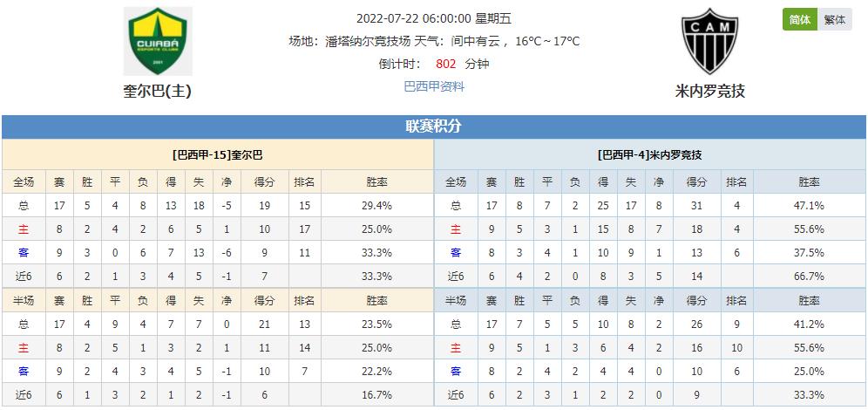Click away team name 米内罗竞技
This screenshot has width=868, height=410.
pos(709,91)
